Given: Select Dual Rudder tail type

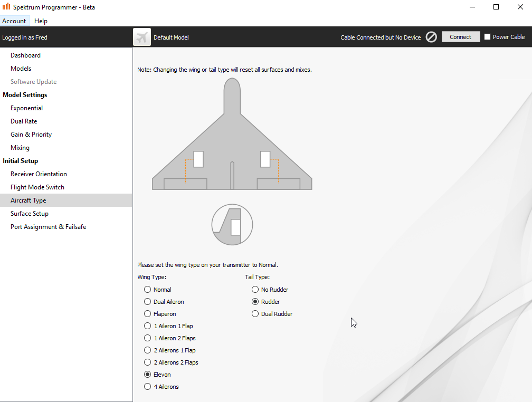Looking at the screenshot, I should (255, 314).
